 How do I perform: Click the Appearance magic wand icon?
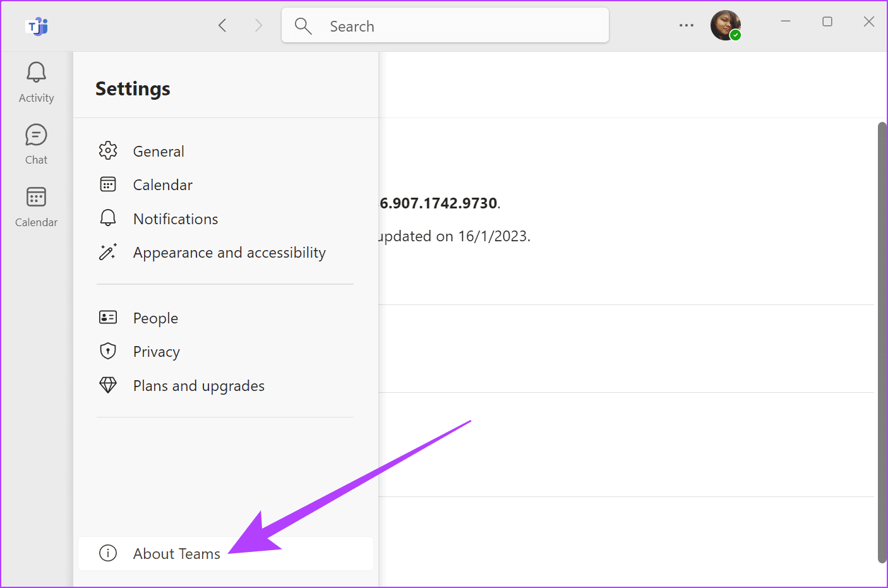(108, 252)
